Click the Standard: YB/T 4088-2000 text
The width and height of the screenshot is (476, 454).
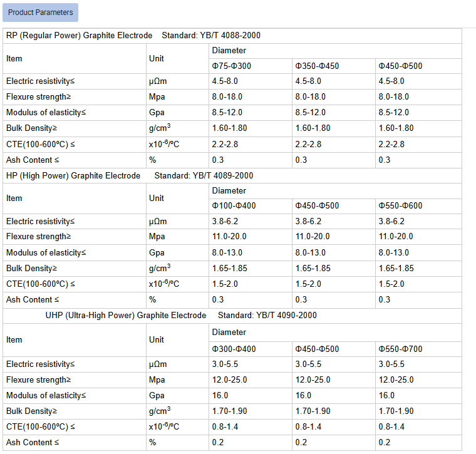pyautogui.click(x=211, y=36)
